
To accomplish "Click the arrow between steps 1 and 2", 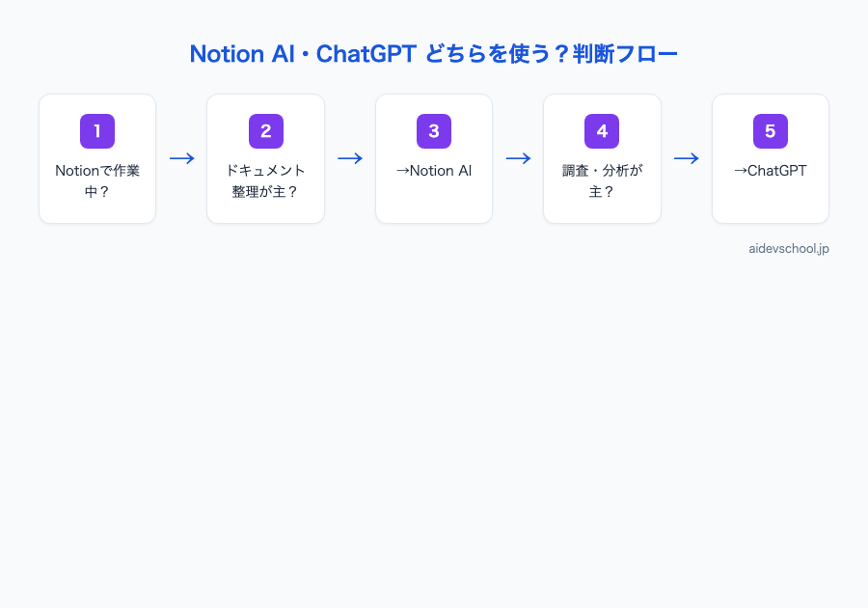I will [181, 158].
